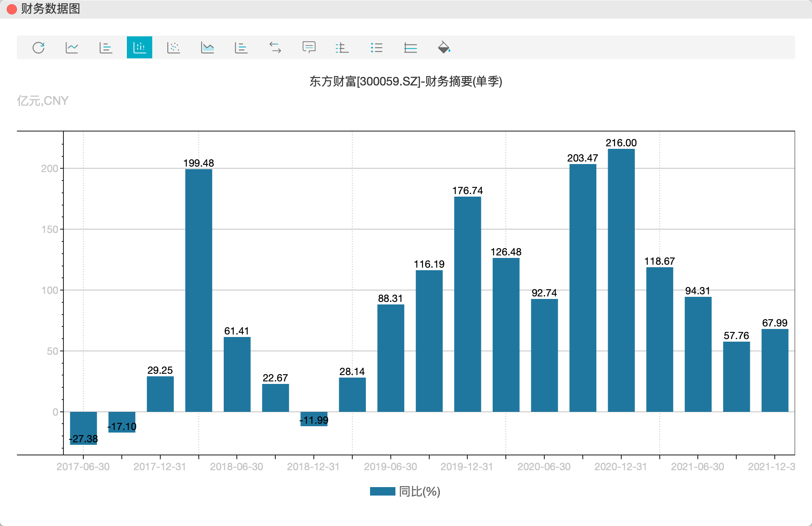Click the horizontal gridlines icon
This screenshot has width=812, height=526.
(410, 47)
